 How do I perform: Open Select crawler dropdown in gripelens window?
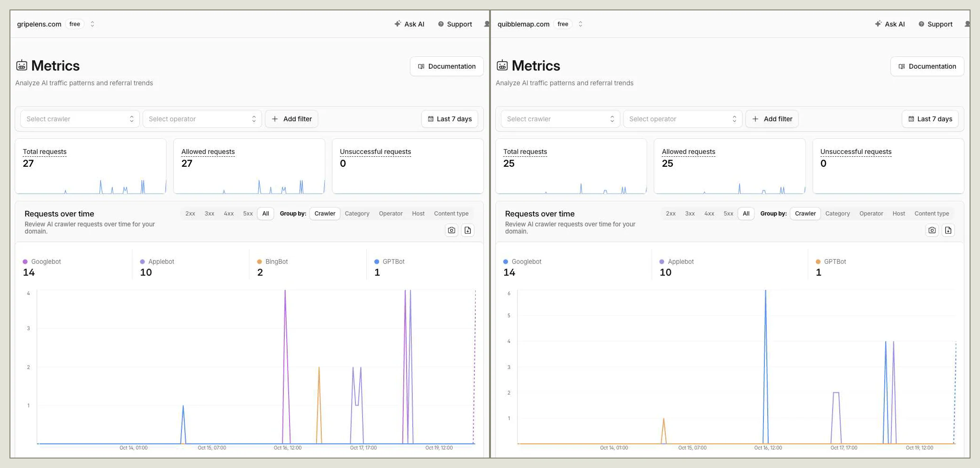click(80, 119)
